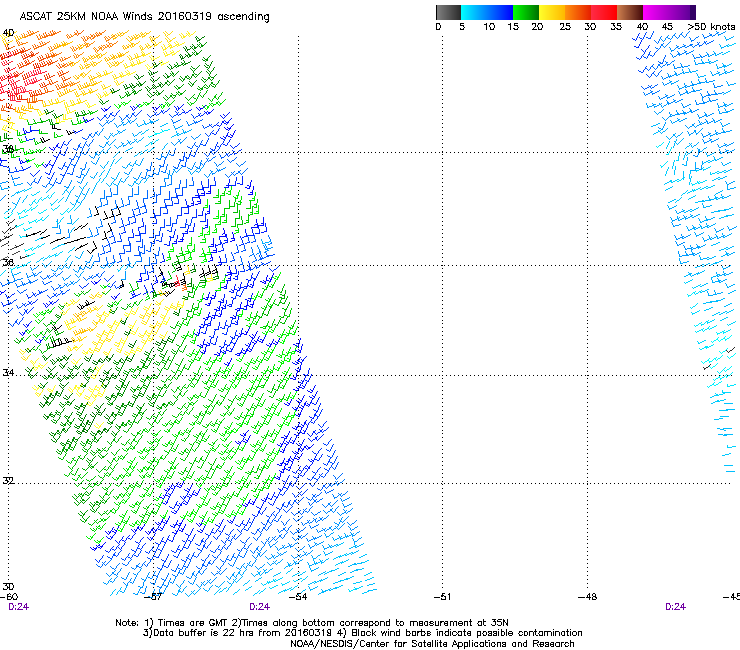Click the title 'ASCAT 25KM NOAA Winds 20160319 ascending'

coord(144,17)
